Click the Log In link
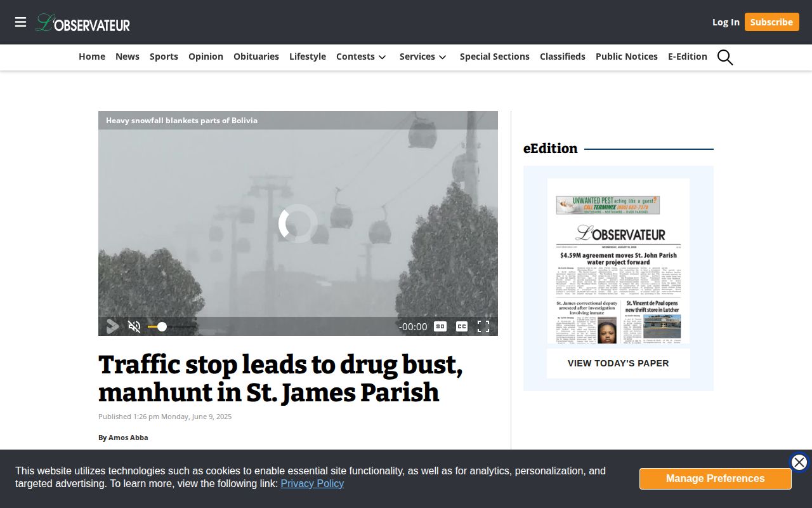The width and height of the screenshot is (812, 508). click(x=726, y=22)
